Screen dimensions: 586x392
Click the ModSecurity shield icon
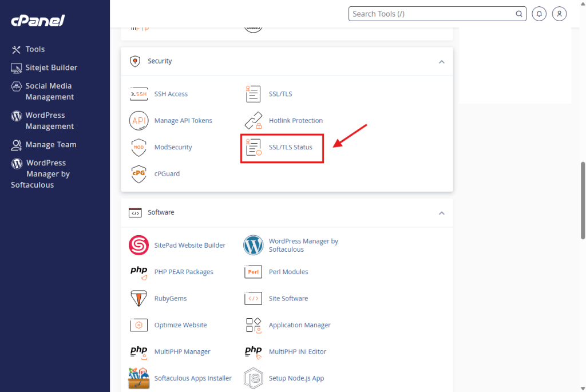point(138,147)
